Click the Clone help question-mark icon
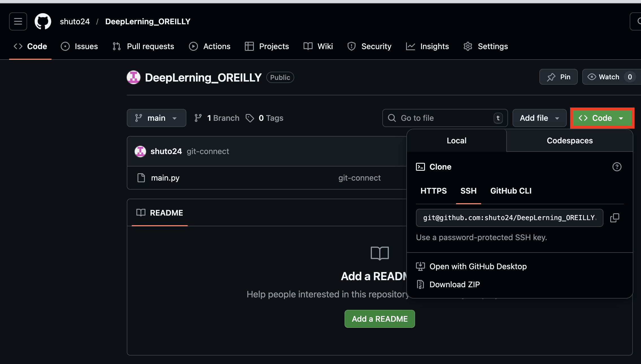 (x=617, y=167)
